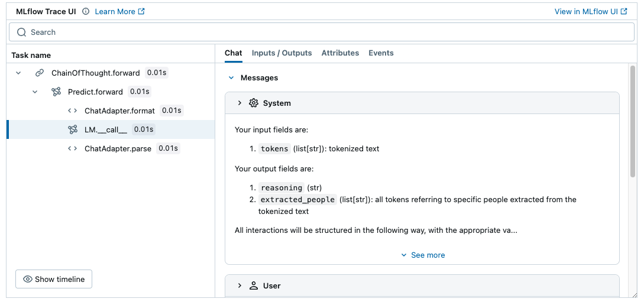This screenshot has width=644, height=305.
Task: Select the ChatAdapter.parse span row
Action: (111, 148)
